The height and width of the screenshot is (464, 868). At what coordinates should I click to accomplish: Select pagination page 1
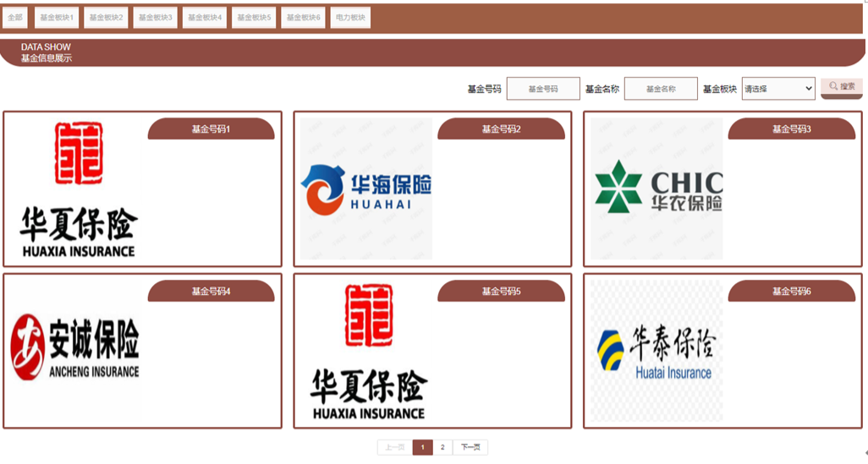pyautogui.click(x=422, y=447)
